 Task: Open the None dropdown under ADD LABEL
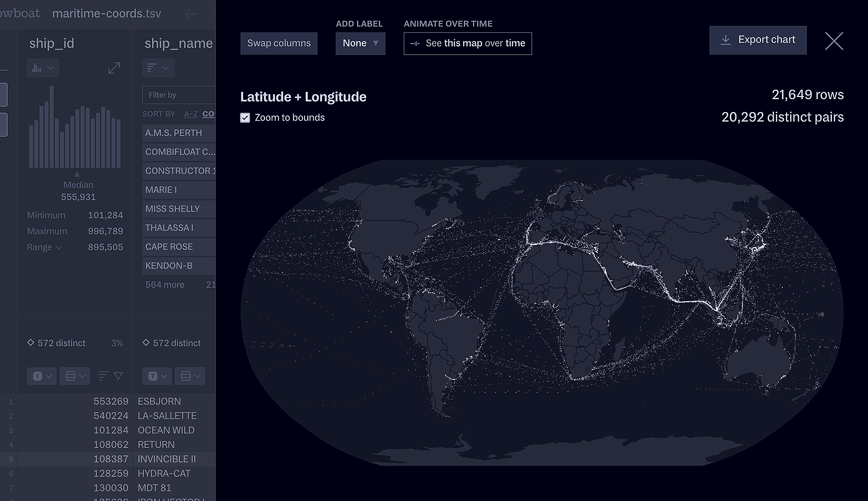360,43
